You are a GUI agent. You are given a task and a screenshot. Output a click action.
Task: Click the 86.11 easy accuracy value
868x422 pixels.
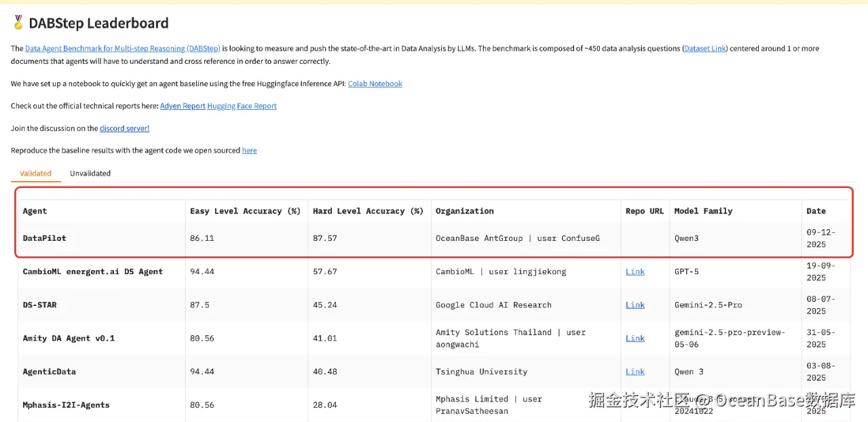point(202,238)
